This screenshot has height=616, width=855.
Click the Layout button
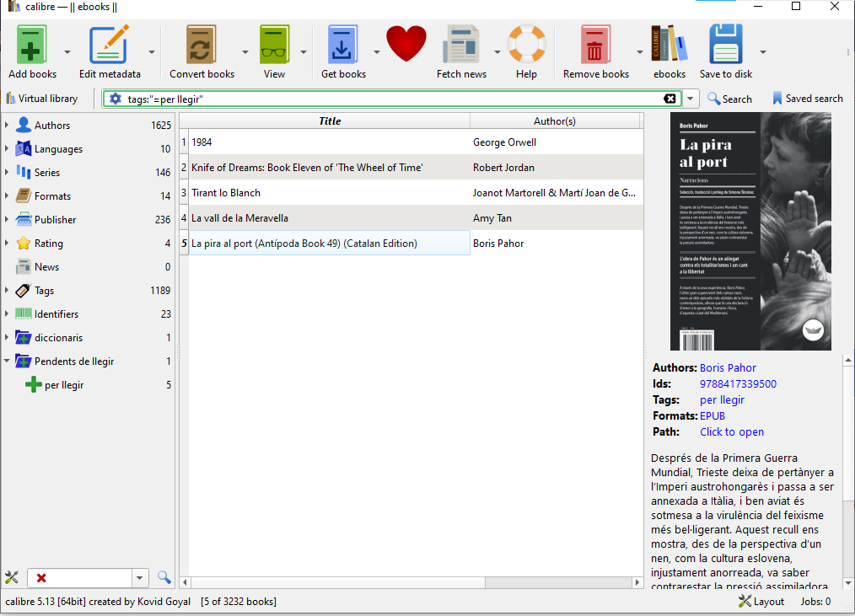click(x=761, y=602)
